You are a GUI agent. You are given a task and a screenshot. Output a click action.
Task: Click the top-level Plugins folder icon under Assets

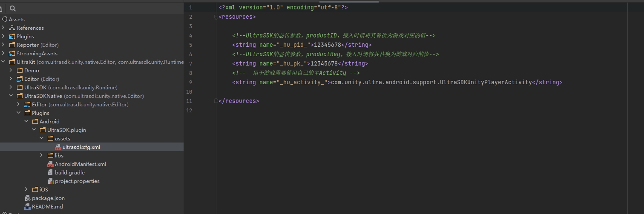tap(12, 36)
